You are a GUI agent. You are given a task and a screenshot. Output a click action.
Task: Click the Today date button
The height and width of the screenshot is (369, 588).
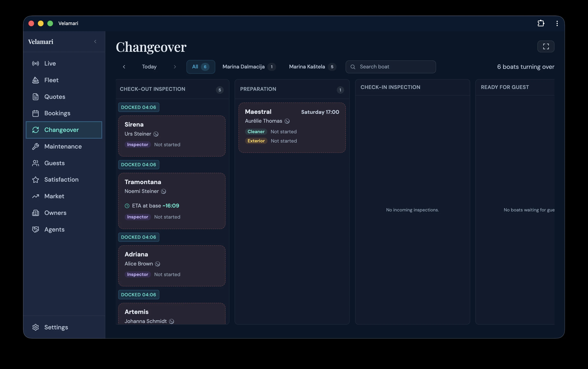coord(149,67)
